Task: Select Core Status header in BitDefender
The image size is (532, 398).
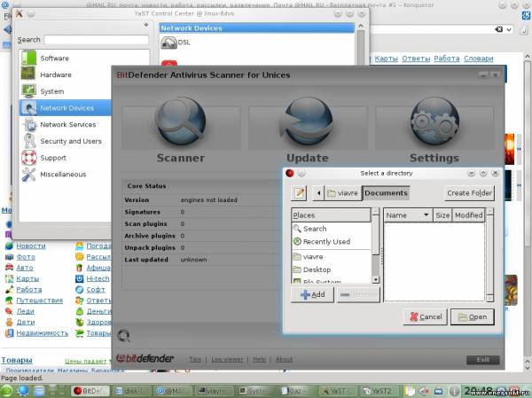Action: click(146, 186)
